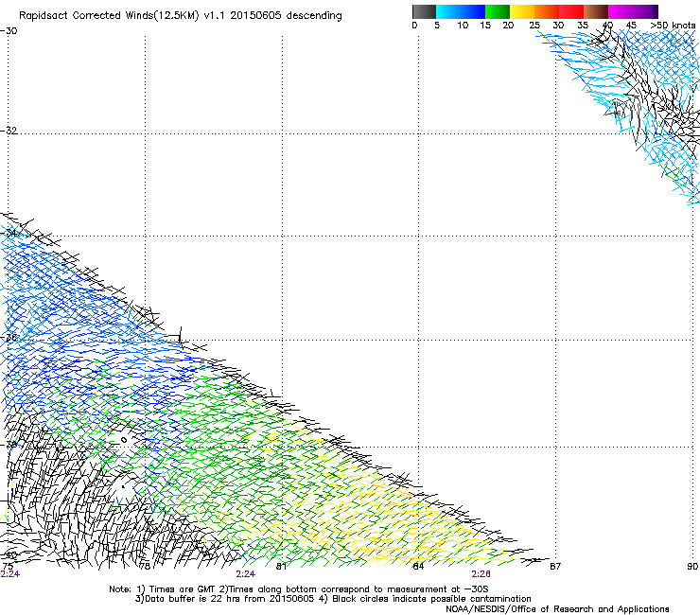Click the '>50 knots' legend label

(x=673, y=25)
